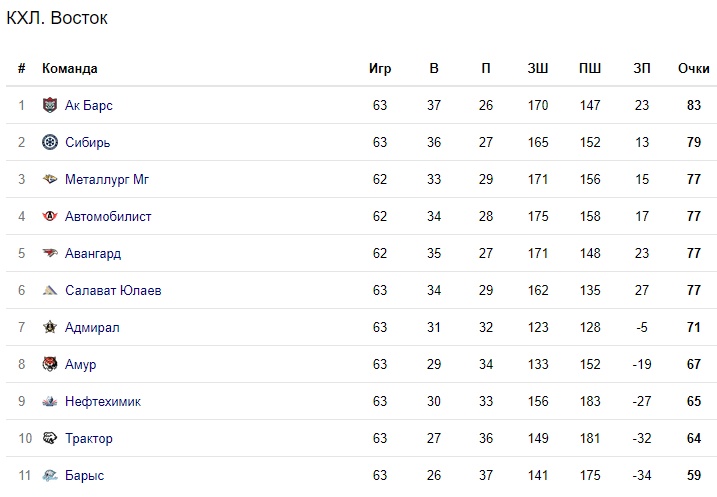
Task: Click the Ак Барс team logo
Action: point(50,106)
